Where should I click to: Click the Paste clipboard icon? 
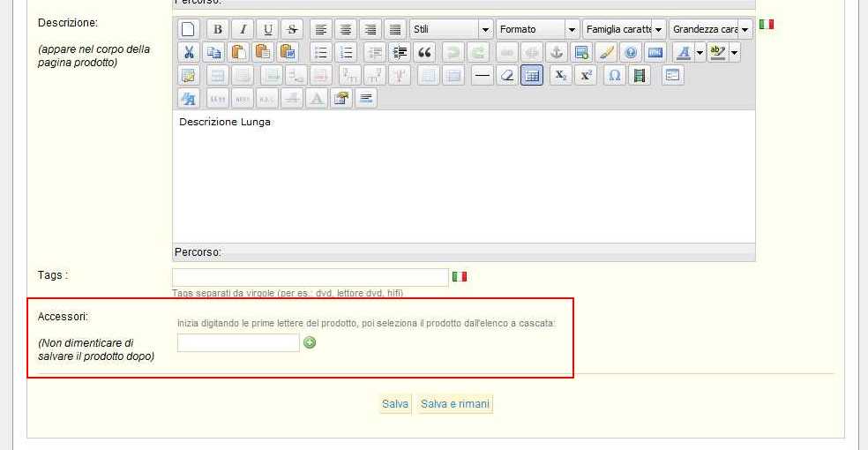[x=238, y=53]
